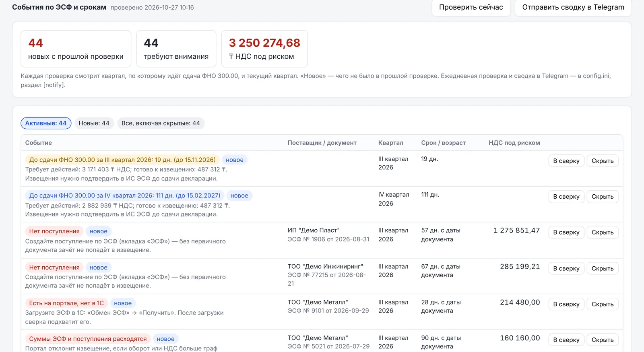644x352 pixels.
Task: Click "ЭСФ № 1906 от 2026-08-31" document text
Action: [x=328, y=239]
